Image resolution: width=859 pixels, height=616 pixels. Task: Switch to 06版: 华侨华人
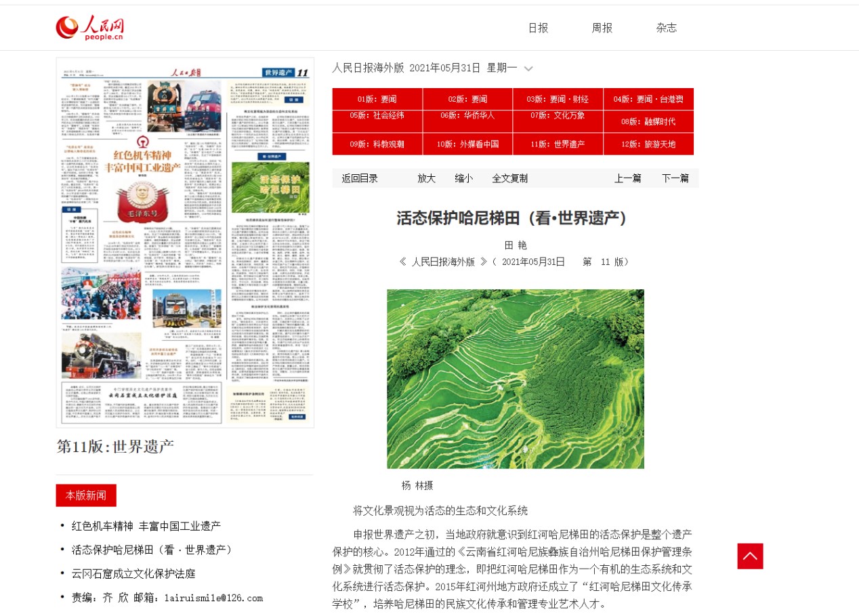coord(467,115)
